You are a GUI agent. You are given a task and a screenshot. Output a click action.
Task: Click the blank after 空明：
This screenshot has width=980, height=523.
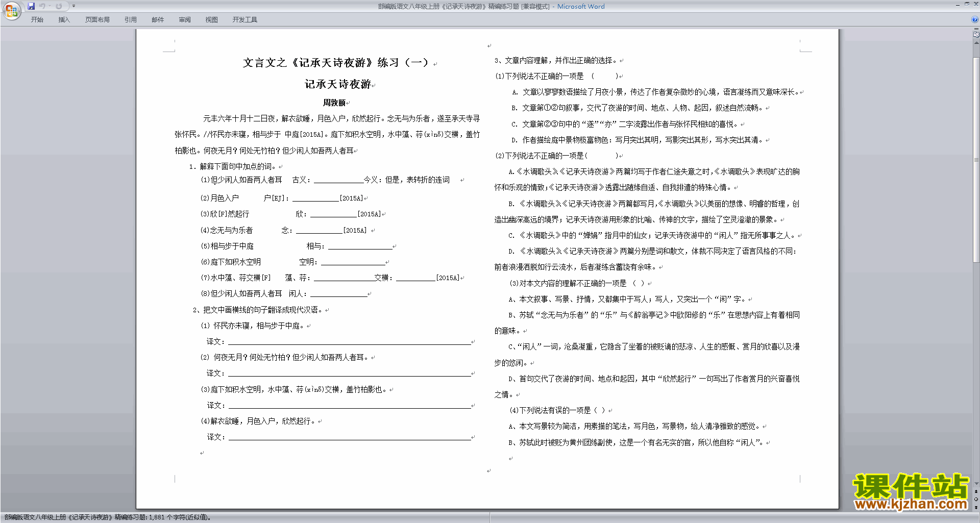[353, 262]
